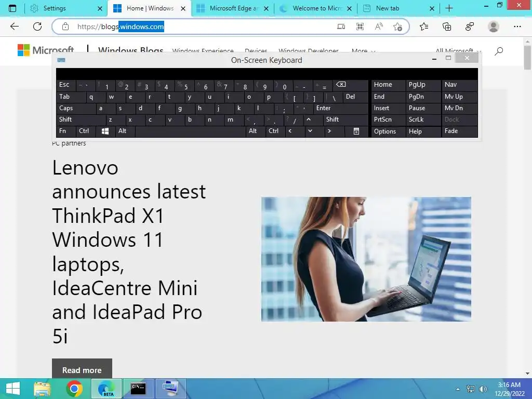
Task: Open the Favorites list
Action: tap(424, 26)
